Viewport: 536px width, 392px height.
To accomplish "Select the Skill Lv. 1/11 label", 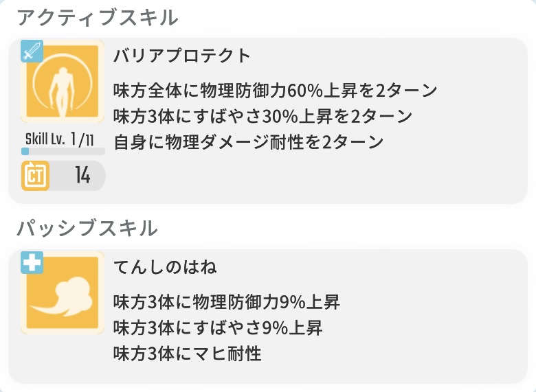I will [x=60, y=139].
